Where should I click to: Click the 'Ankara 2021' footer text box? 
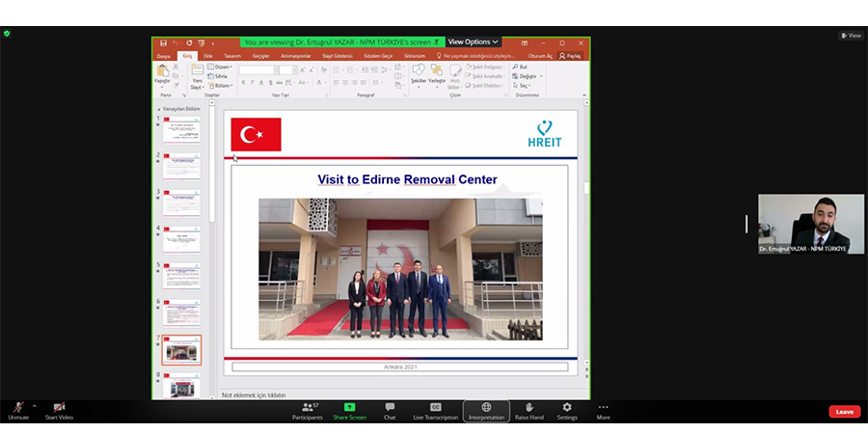pyautogui.click(x=399, y=366)
